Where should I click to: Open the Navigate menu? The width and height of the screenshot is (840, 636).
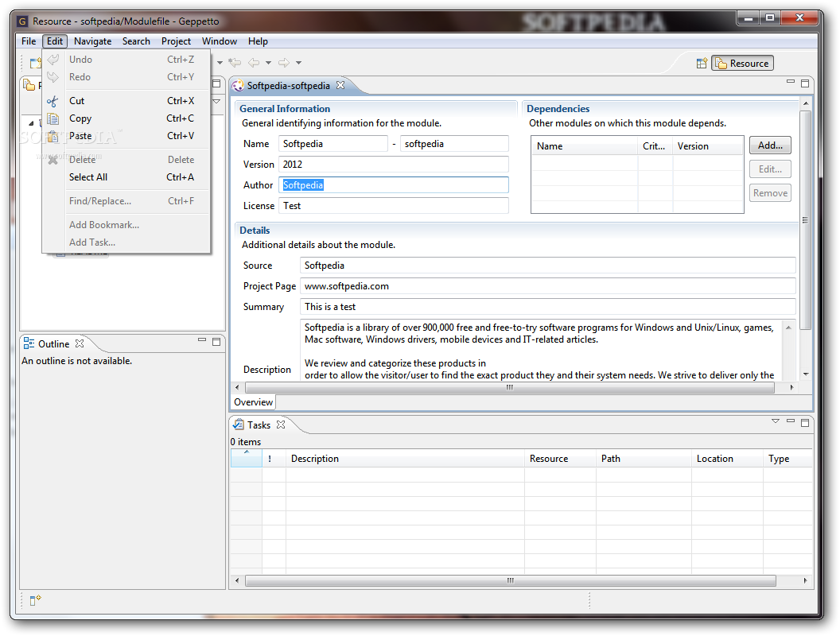point(93,41)
